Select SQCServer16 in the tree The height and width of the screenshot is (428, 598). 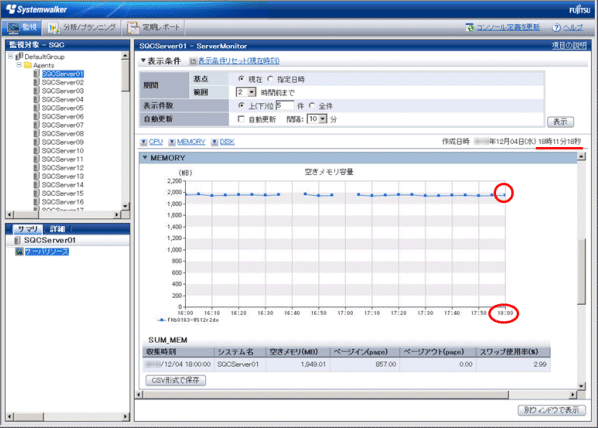(63, 202)
